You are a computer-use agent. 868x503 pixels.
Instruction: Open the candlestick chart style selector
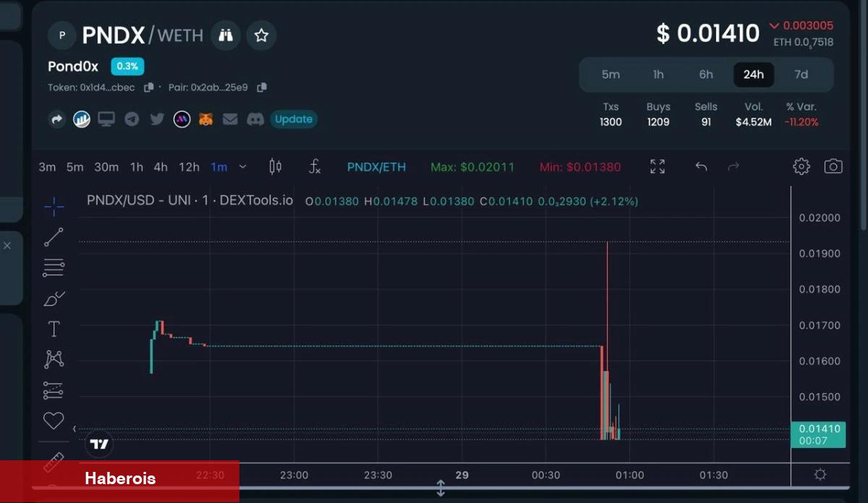pos(275,166)
